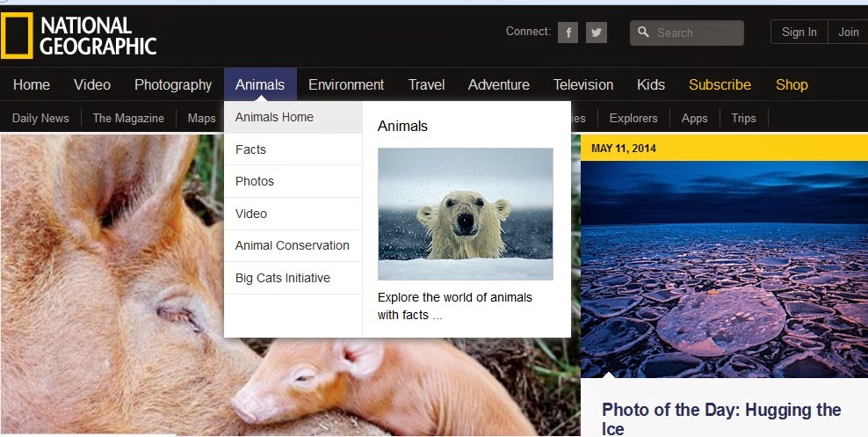This screenshot has height=437, width=868.
Task: Select the highlighted Animals nav tab
Action: pos(260,84)
